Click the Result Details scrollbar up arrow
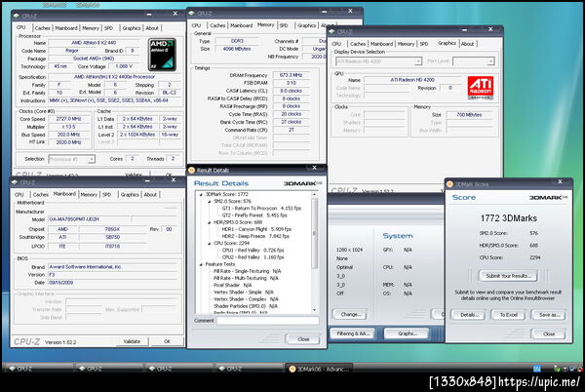 click(x=314, y=194)
